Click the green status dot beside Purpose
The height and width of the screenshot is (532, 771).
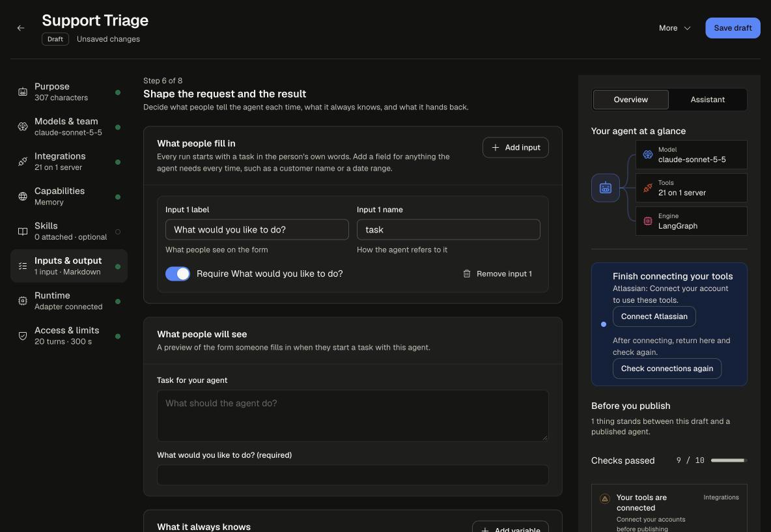coord(118,92)
